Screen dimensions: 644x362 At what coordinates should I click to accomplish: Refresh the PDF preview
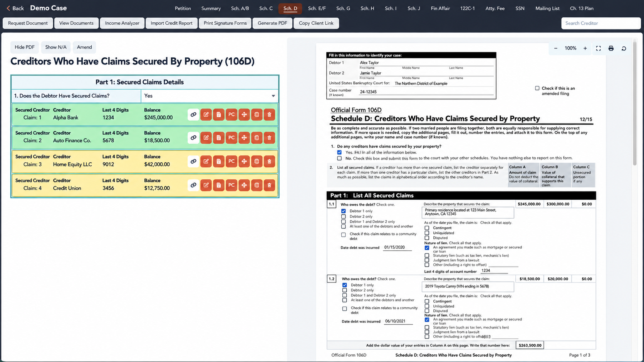624,48
